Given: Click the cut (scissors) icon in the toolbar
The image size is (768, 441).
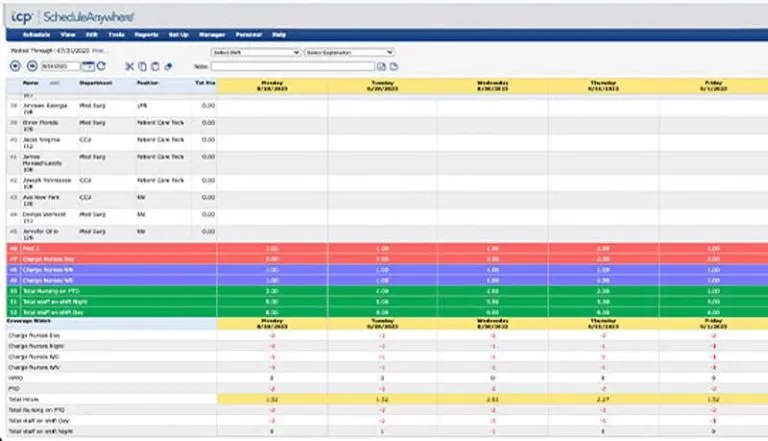Looking at the screenshot, I should [129, 66].
